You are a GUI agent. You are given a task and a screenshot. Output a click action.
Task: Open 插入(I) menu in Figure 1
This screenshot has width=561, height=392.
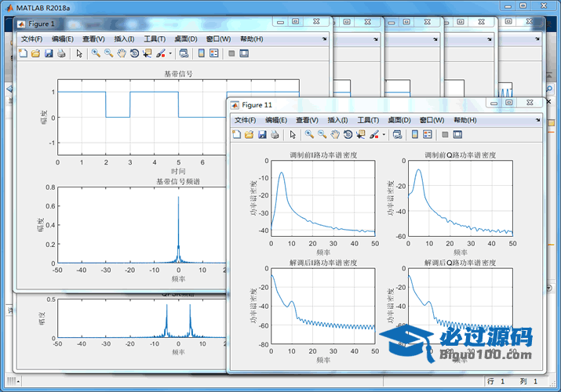point(124,38)
